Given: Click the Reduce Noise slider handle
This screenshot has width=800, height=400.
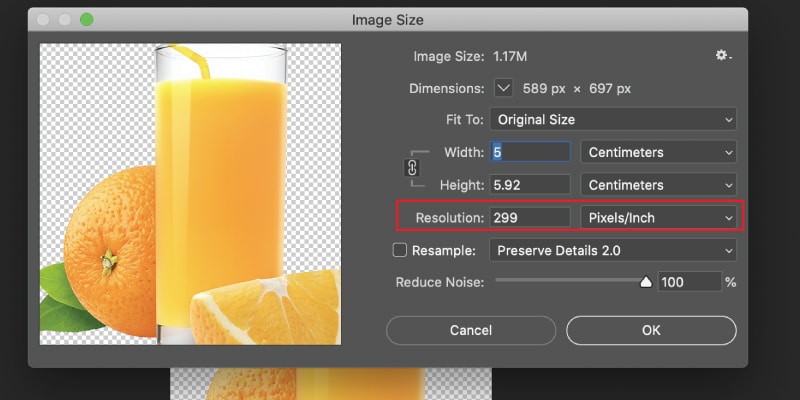Looking at the screenshot, I should coord(646,283).
